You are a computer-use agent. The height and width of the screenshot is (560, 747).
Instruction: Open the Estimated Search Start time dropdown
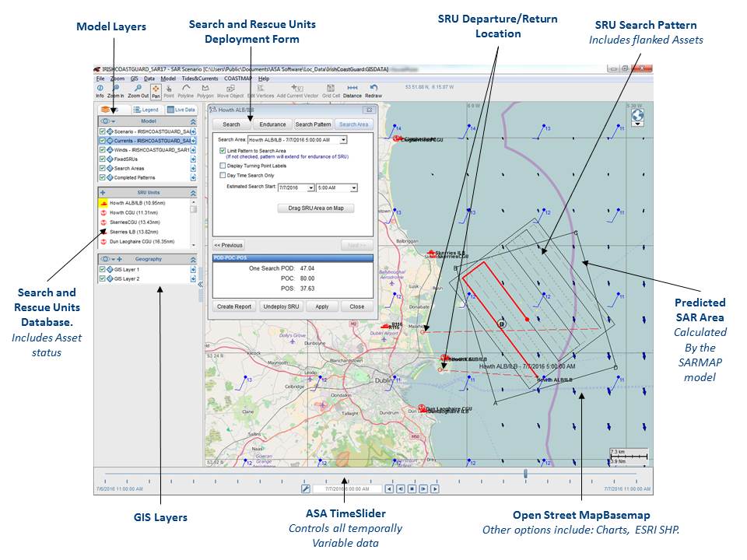pyautogui.click(x=353, y=188)
